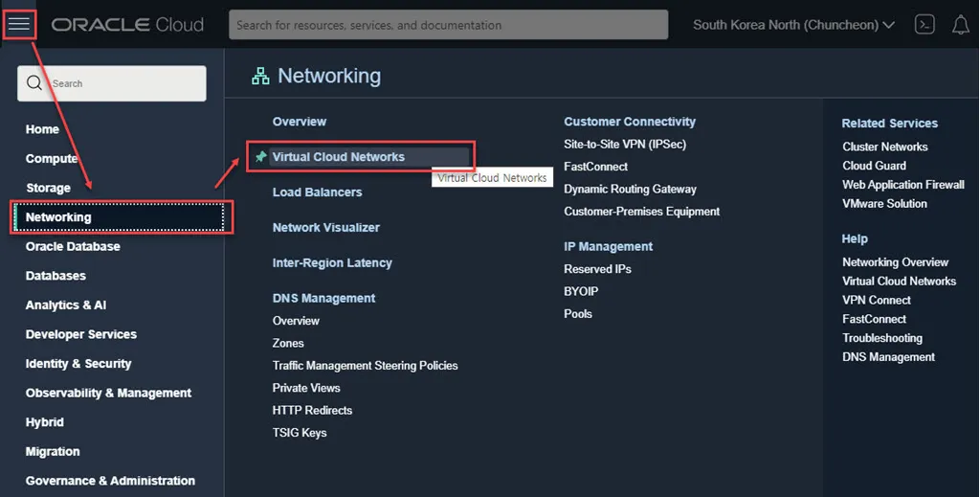This screenshot has height=497, width=980.
Task: Focus the navigation menu Search box
Action: [x=112, y=83]
